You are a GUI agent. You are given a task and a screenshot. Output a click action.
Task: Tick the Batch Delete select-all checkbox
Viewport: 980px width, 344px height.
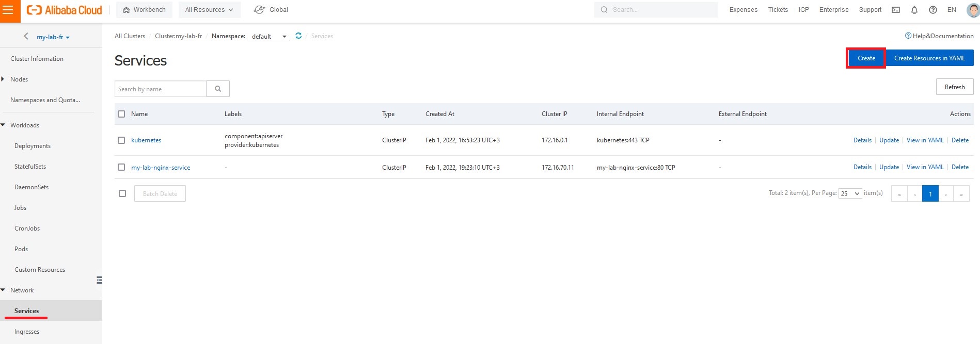pyautogui.click(x=122, y=193)
